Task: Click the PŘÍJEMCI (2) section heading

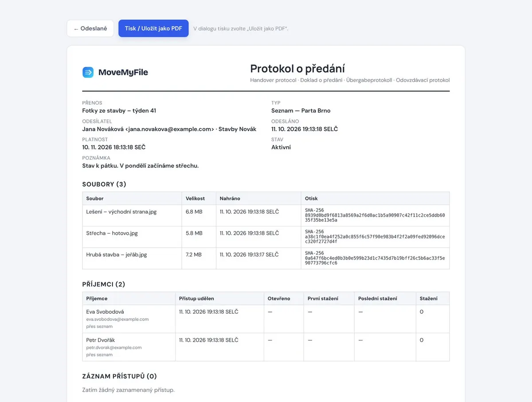Action: click(x=104, y=285)
